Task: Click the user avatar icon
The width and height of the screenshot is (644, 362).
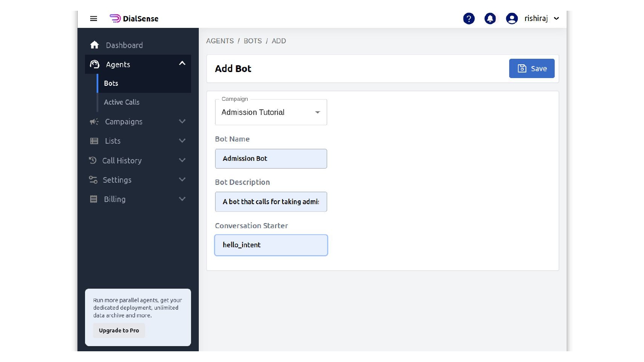Action: coord(512,18)
